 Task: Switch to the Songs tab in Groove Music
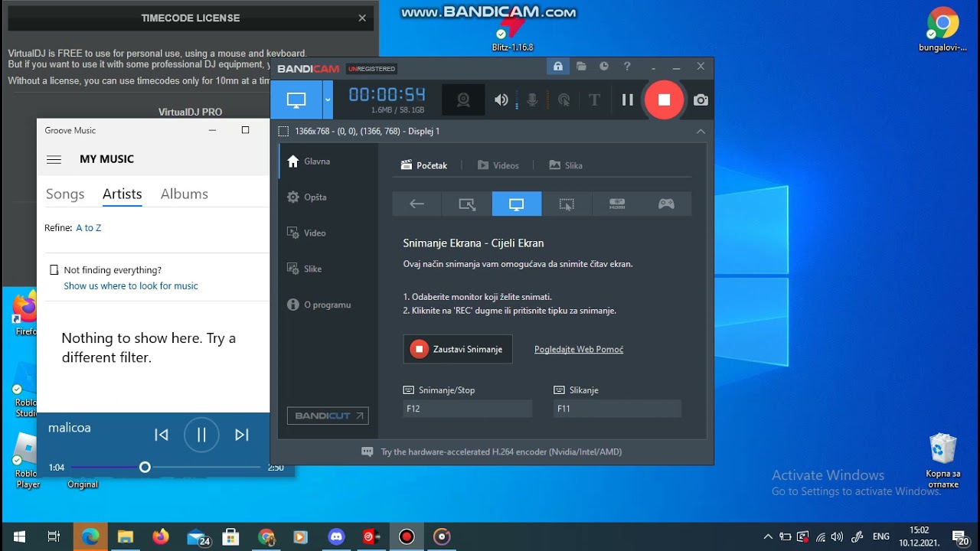(x=65, y=194)
